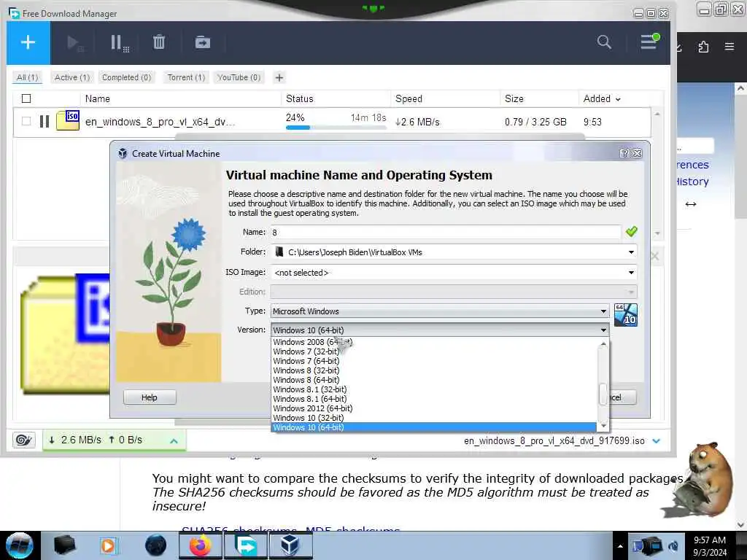The height and width of the screenshot is (560, 747).
Task: Expand bottom file details chevron
Action: pyautogui.click(x=656, y=440)
